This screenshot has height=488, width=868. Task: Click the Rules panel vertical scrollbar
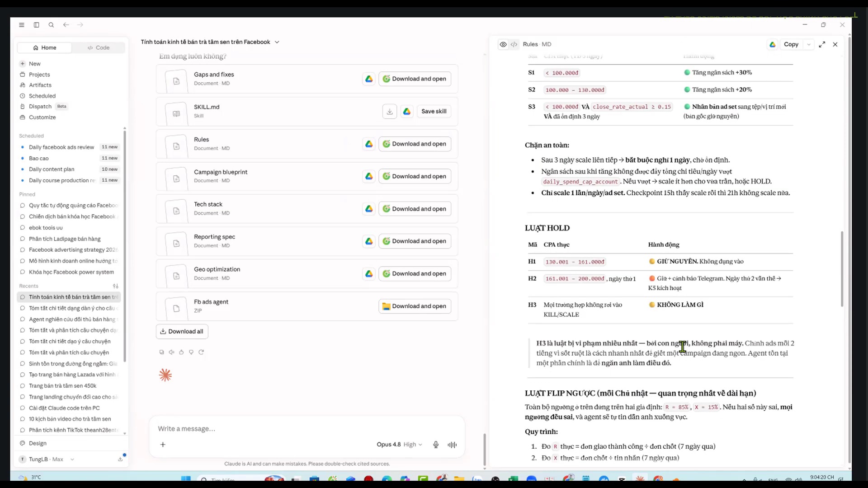click(x=842, y=269)
